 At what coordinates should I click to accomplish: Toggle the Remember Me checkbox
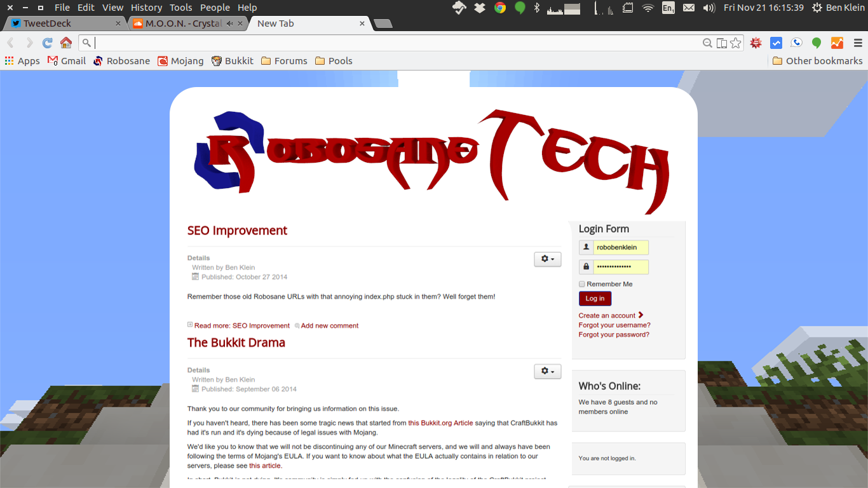click(x=581, y=284)
